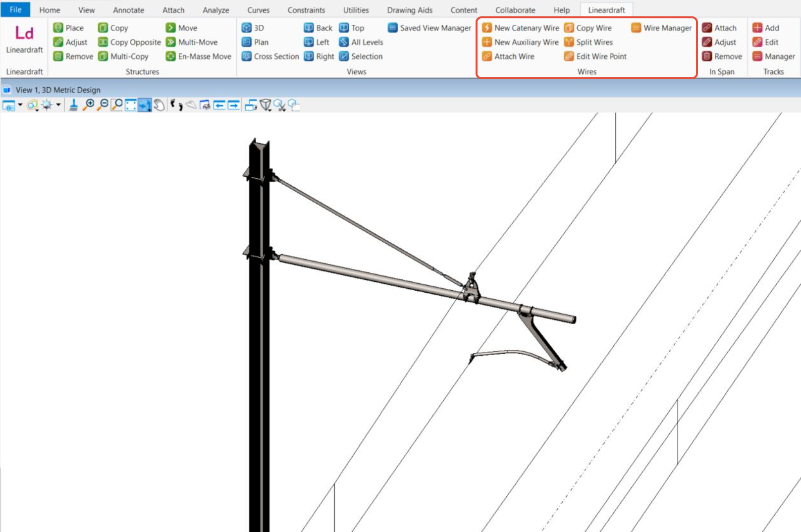Click the All Levels view tool

(361, 42)
